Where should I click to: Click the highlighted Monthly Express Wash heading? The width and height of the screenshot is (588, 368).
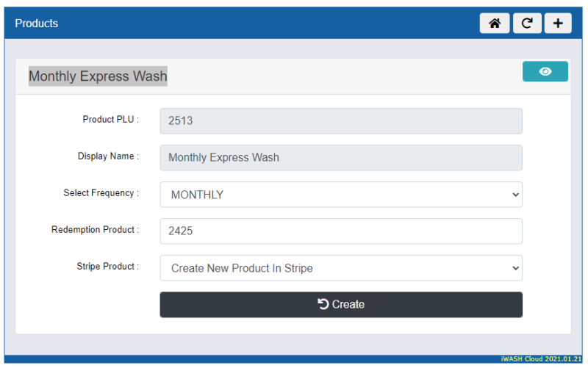tap(98, 76)
